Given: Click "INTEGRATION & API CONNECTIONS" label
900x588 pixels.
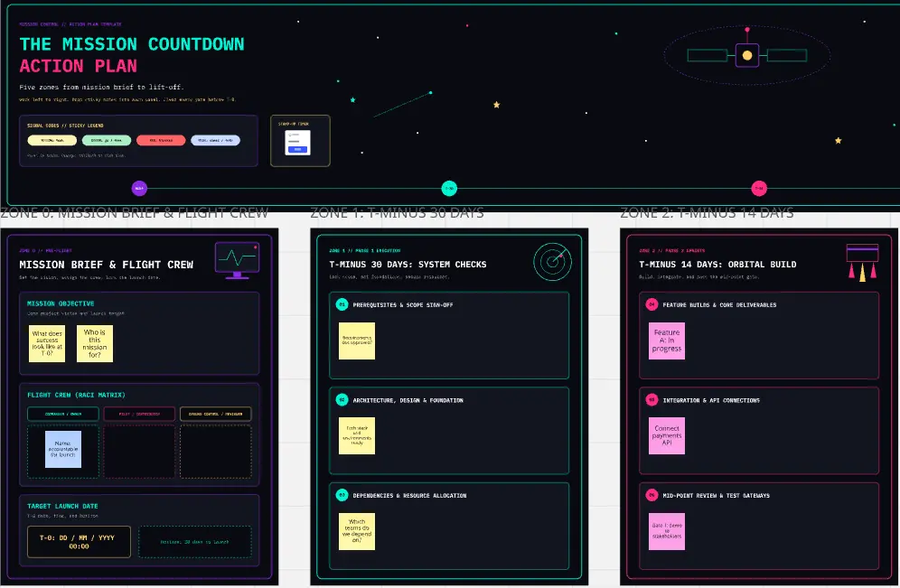Looking at the screenshot, I should pyautogui.click(x=712, y=400).
